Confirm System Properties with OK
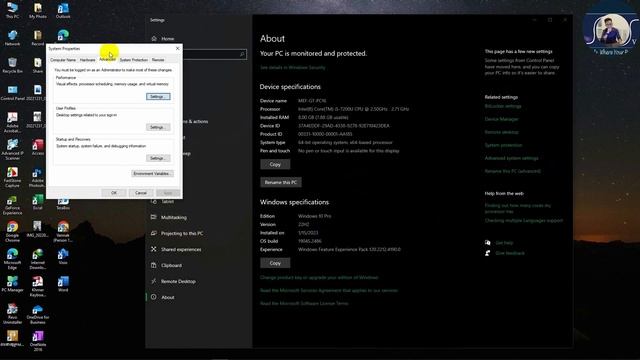This screenshot has width=640, height=360. [114, 193]
